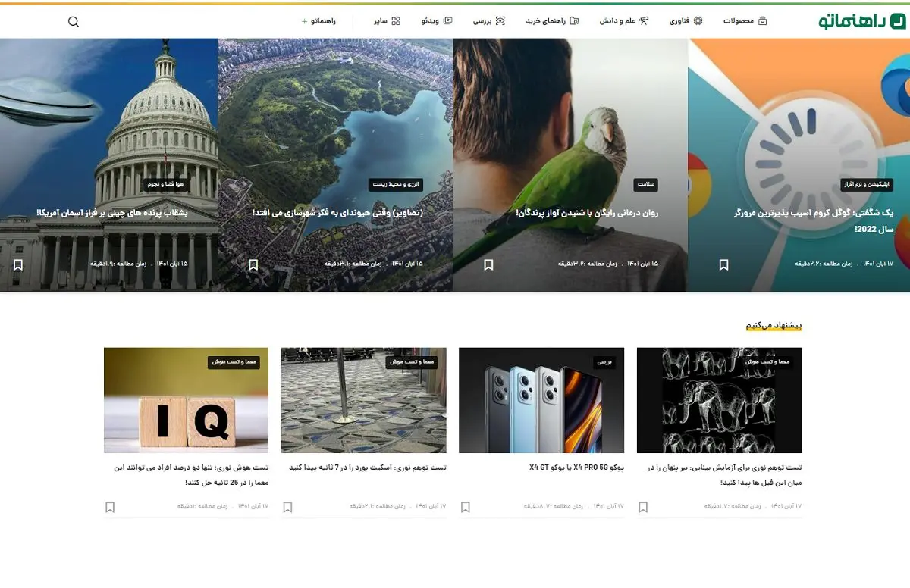Open the روان درمانی رایگان headline

tap(587, 213)
